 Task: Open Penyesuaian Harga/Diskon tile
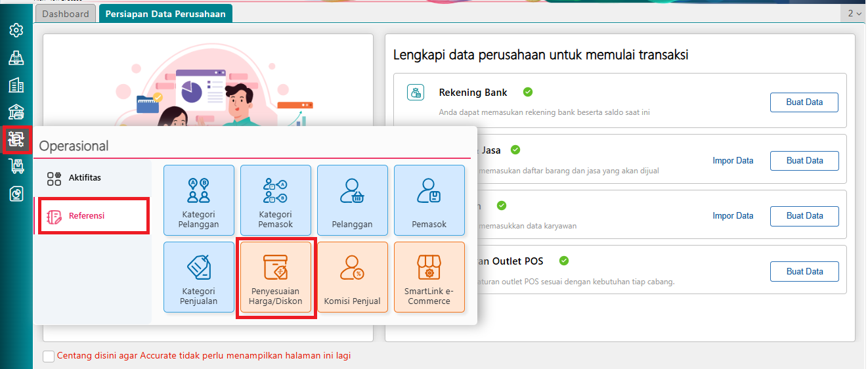276,277
